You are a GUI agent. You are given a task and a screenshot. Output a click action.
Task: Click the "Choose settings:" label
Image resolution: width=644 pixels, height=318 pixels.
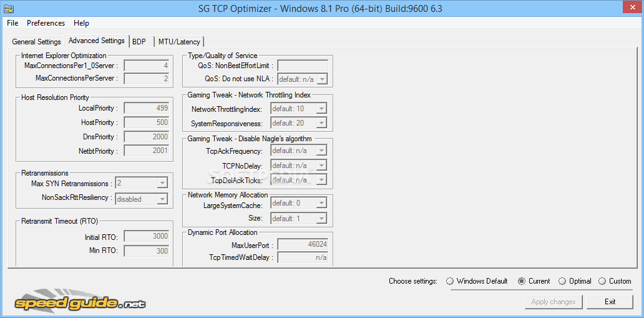tap(412, 281)
